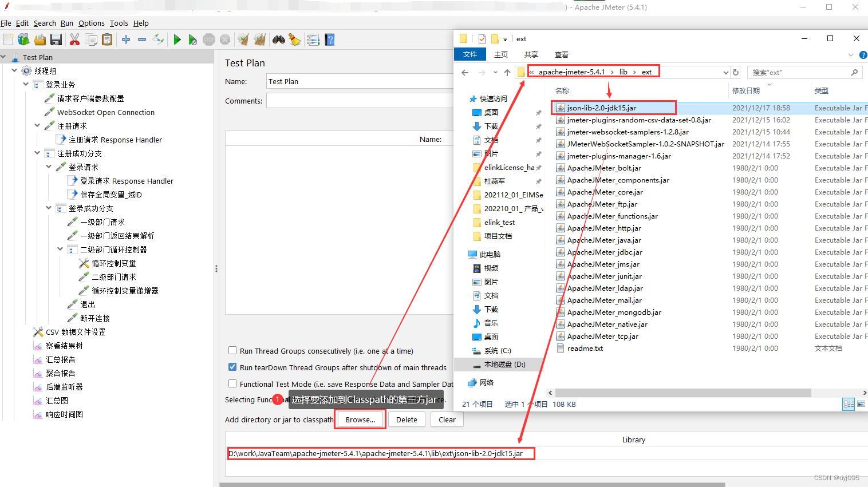The width and height of the screenshot is (868, 487).
Task: Click the Test Plan Name input field
Action: pyautogui.click(x=360, y=81)
